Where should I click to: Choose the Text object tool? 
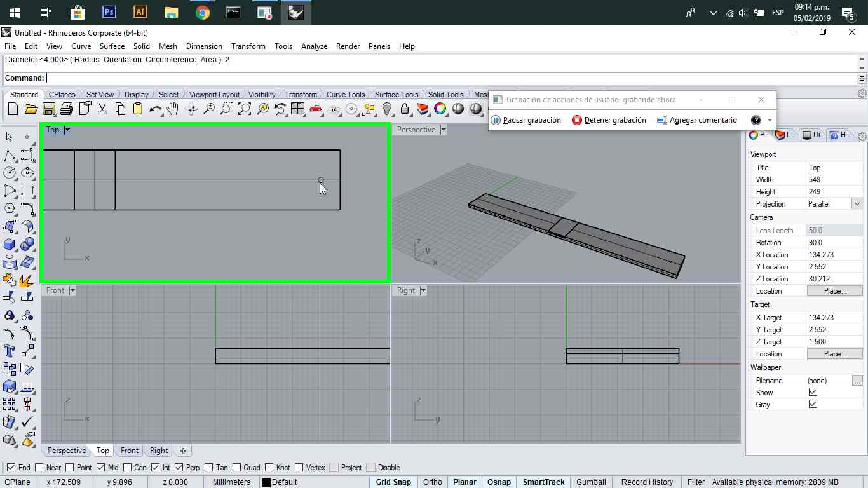pyautogui.click(x=10, y=351)
